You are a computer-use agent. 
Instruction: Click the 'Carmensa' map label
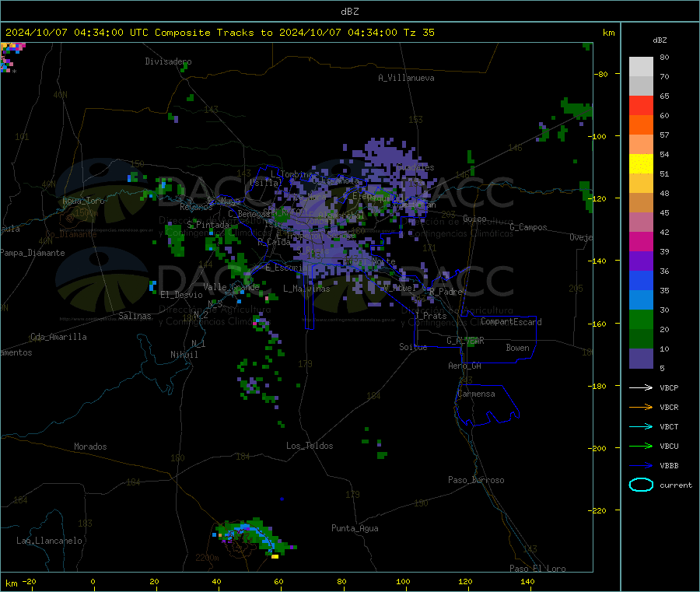(x=476, y=394)
